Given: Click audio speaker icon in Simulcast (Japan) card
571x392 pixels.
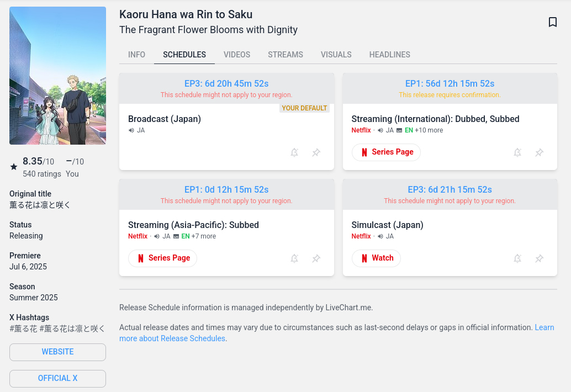Looking at the screenshot, I should 380,236.
